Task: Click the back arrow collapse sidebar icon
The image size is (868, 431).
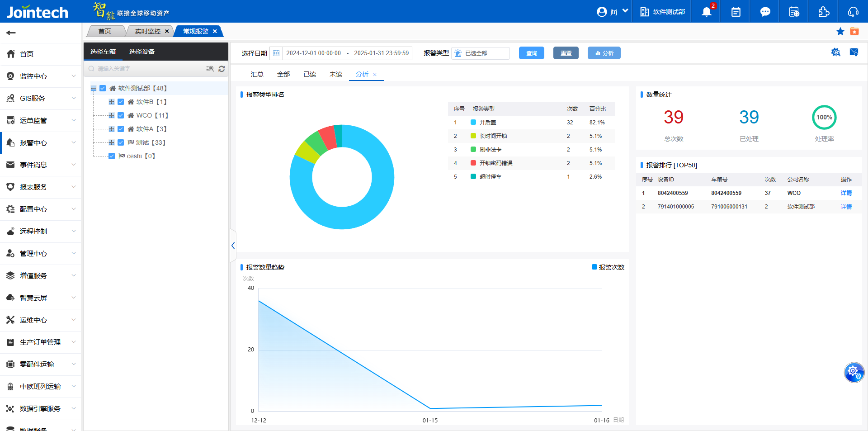Action: click(x=11, y=33)
